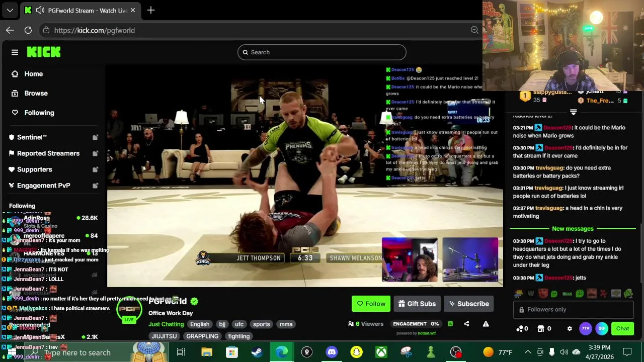This screenshot has width=644, height=362.
Task: Open Discord from taskbar
Action: tap(332, 352)
